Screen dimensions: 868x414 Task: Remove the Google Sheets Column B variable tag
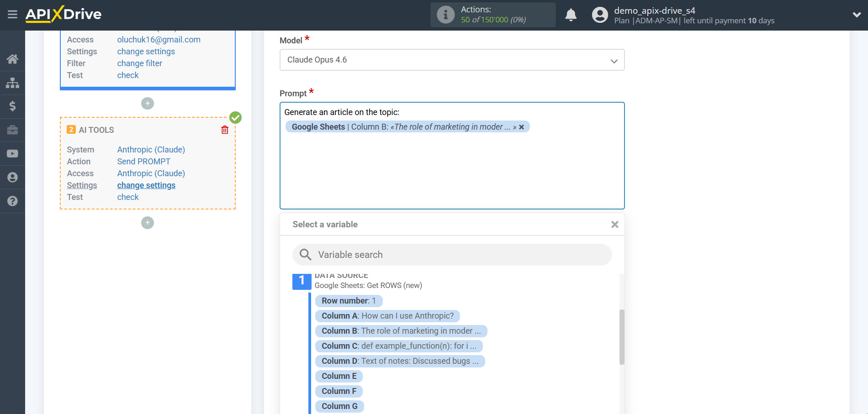(521, 127)
